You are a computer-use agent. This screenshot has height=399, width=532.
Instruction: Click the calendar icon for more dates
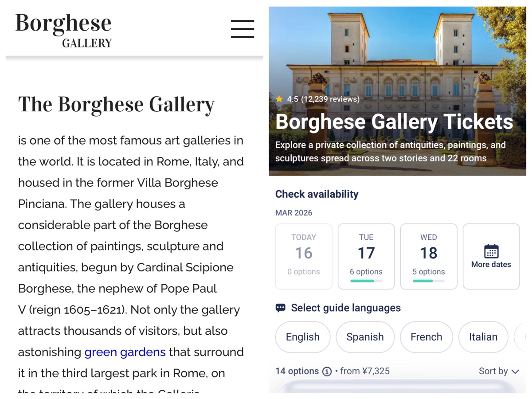[491, 251]
